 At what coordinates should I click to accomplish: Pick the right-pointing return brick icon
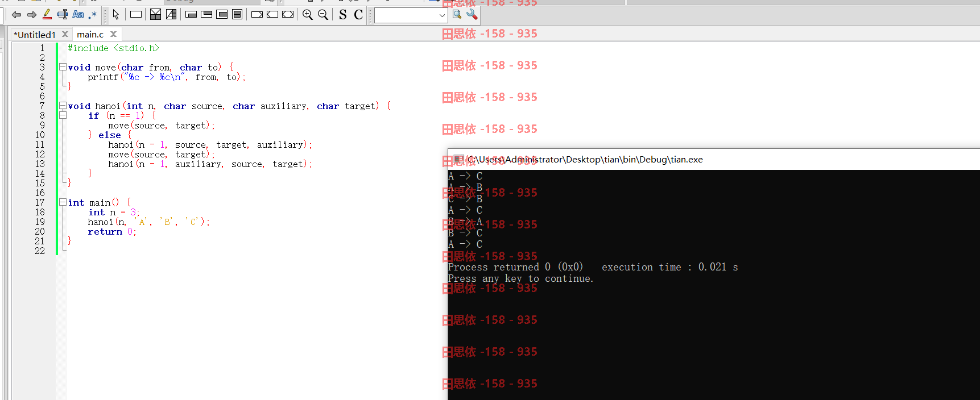(257, 15)
